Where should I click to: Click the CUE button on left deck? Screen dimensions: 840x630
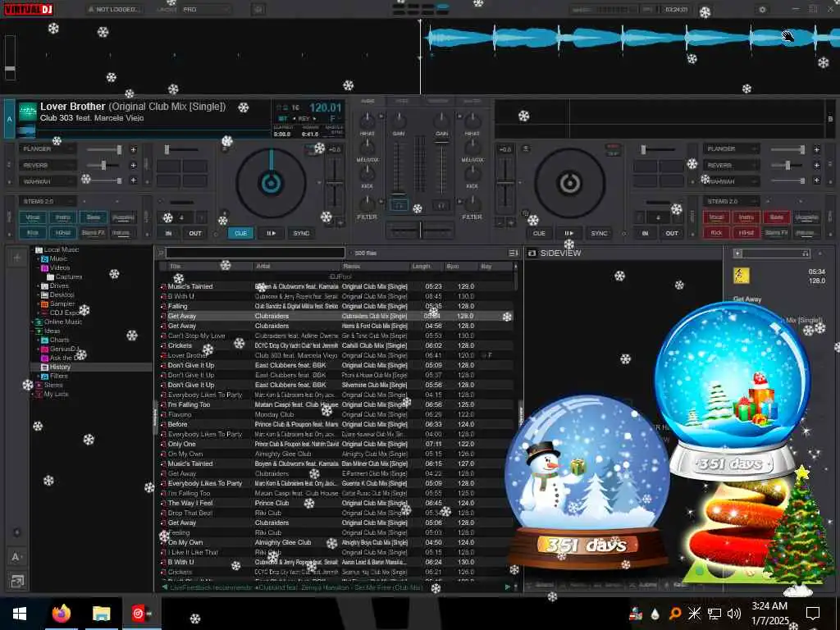click(x=240, y=233)
